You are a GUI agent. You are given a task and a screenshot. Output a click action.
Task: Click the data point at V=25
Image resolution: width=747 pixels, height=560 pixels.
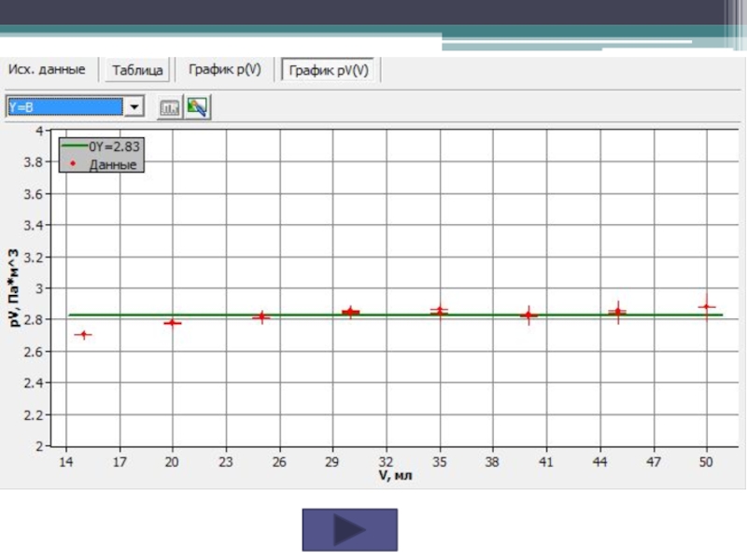pos(262,317)
